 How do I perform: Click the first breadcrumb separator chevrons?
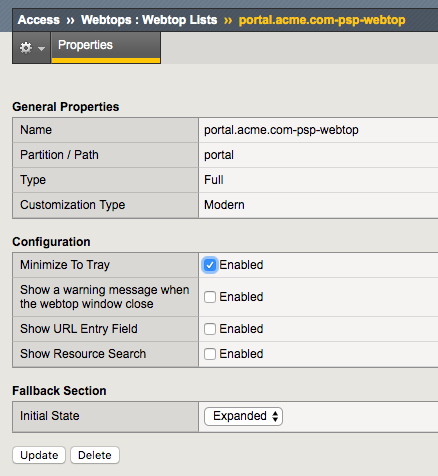coord(70,20)
